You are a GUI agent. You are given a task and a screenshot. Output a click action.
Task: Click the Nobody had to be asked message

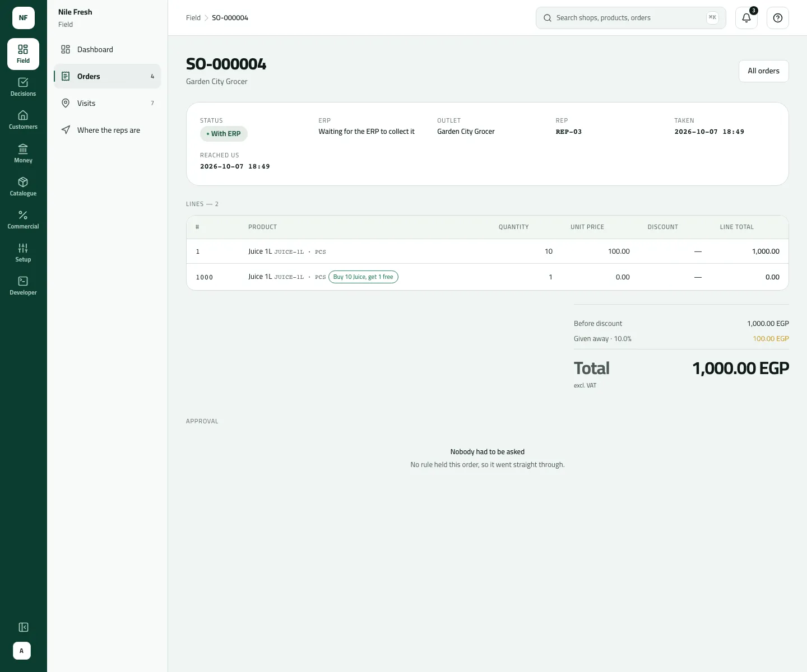[x=488, y=452]
